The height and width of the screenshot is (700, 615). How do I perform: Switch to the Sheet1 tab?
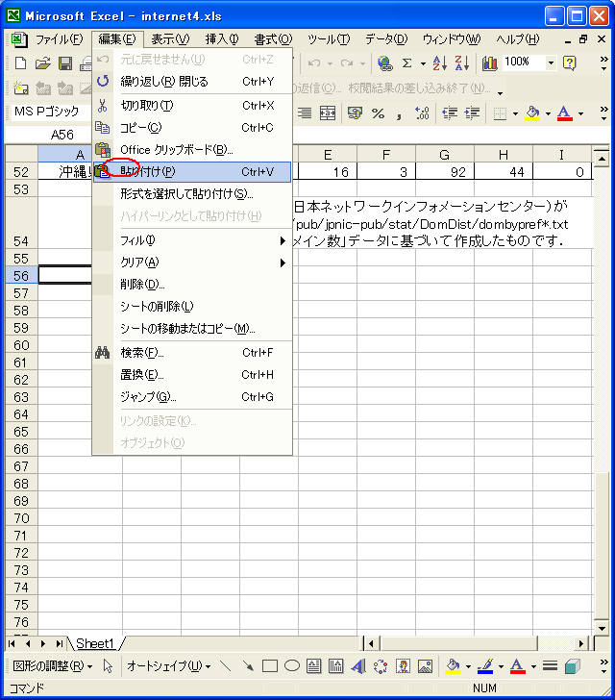click(x=95, y=643)
